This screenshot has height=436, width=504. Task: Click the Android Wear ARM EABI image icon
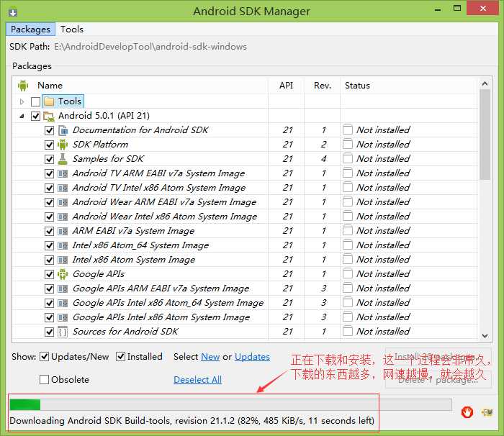coord(63,202)
